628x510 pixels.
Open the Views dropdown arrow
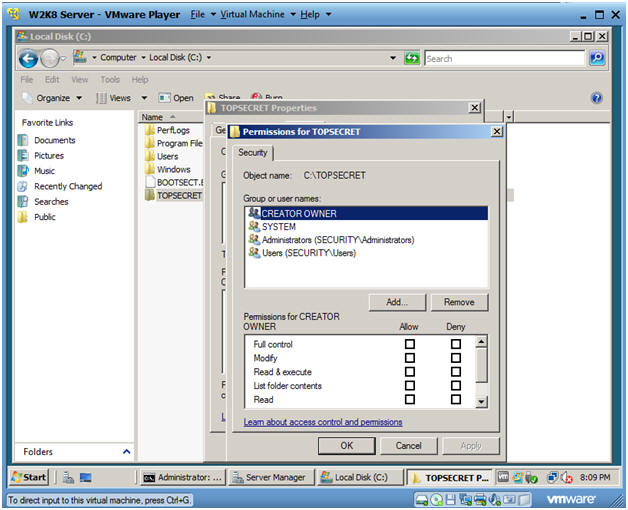click(x=144, y=98)
